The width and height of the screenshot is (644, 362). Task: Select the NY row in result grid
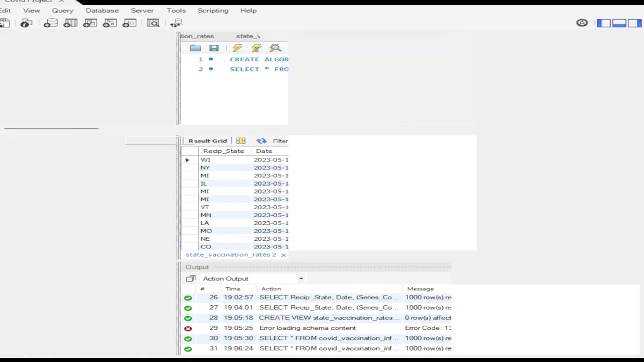tap(235, 168)
